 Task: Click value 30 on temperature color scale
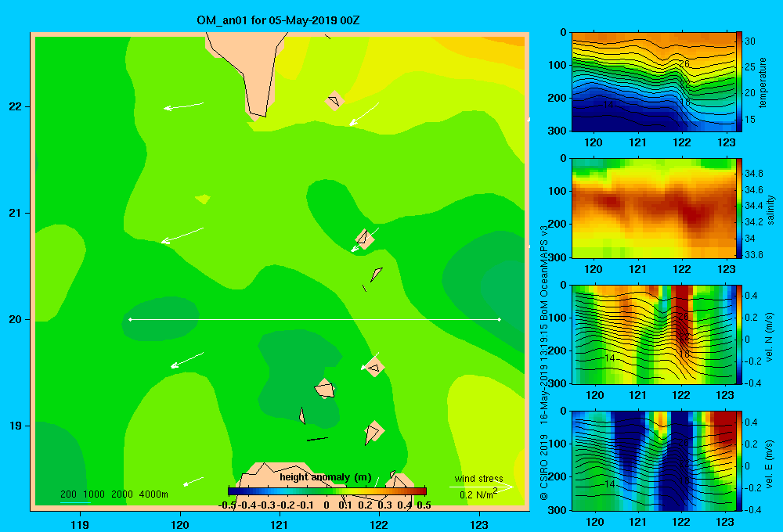[750, 41]
